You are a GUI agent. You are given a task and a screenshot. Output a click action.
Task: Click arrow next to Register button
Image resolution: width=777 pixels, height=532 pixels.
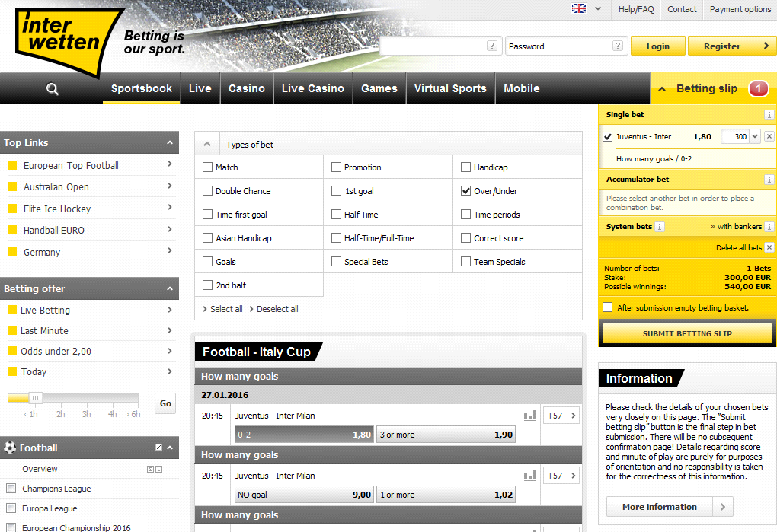pos(766,46)
